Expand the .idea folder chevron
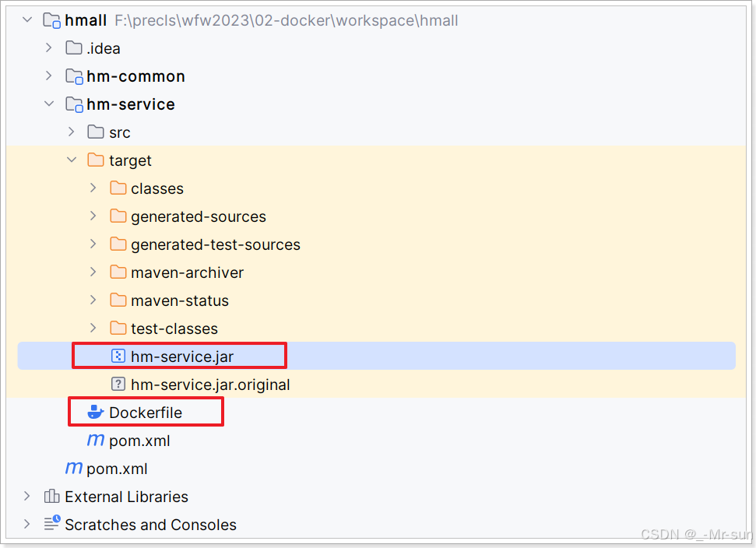 49,47
